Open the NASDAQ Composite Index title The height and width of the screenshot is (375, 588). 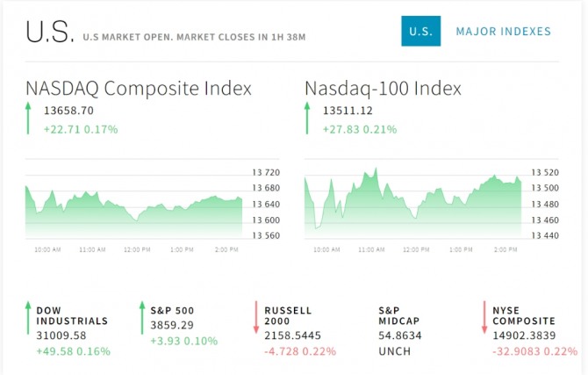point(139,89)
